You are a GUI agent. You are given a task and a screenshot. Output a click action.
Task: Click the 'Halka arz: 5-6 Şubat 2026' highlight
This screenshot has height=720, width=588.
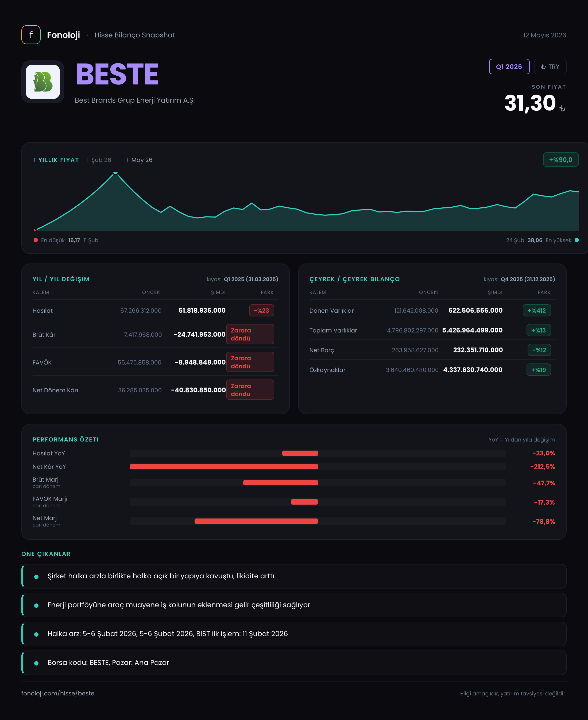pyautogui.click(x=294, y=634)
